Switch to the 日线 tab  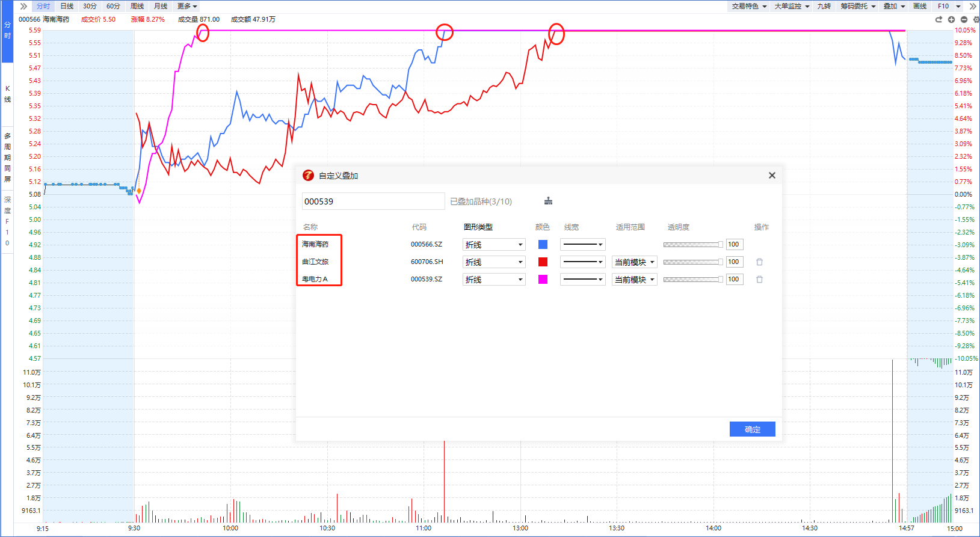click(x=67, y=6)
